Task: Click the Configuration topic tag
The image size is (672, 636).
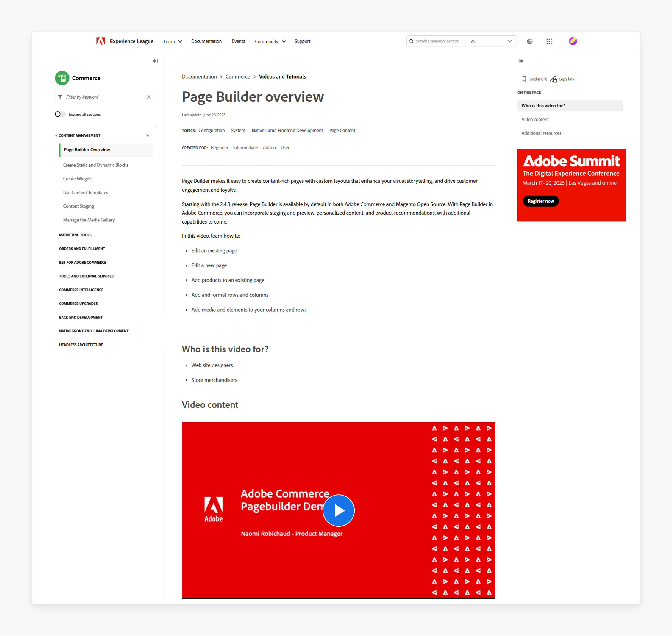Action: tap(212, 131)
